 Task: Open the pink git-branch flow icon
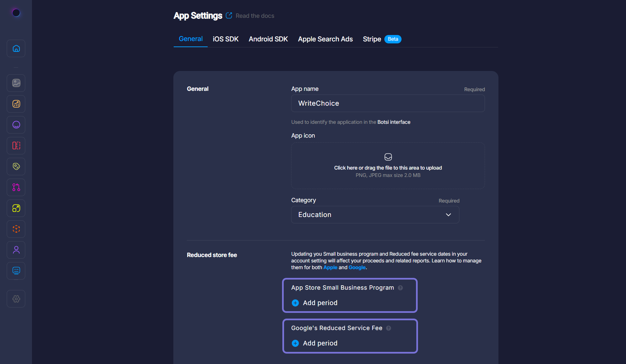point(16,187)
